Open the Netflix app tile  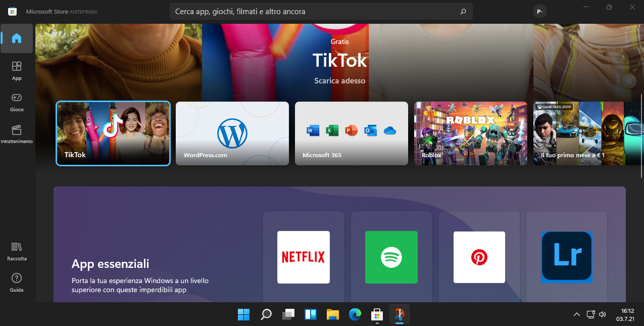tap(304, 257)
